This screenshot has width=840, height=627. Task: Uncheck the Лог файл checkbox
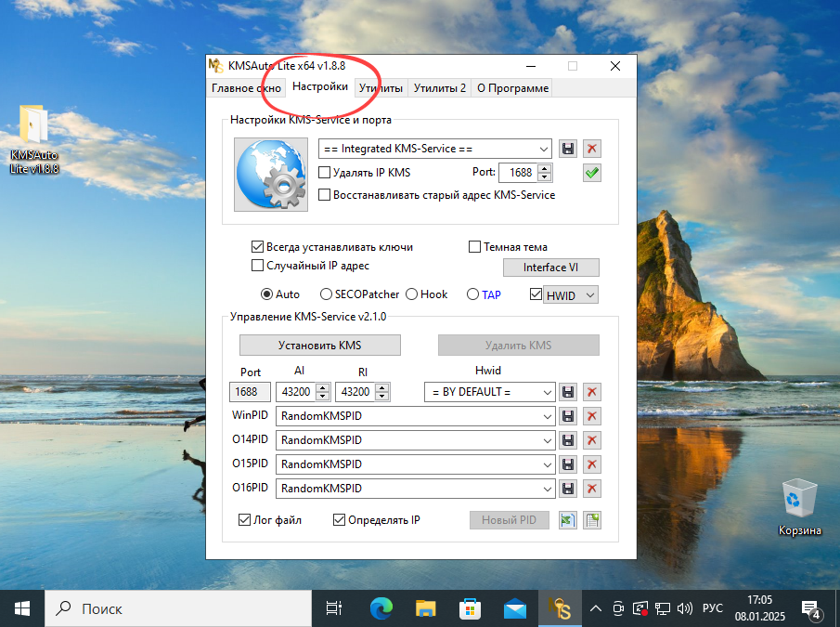point(245,520)
